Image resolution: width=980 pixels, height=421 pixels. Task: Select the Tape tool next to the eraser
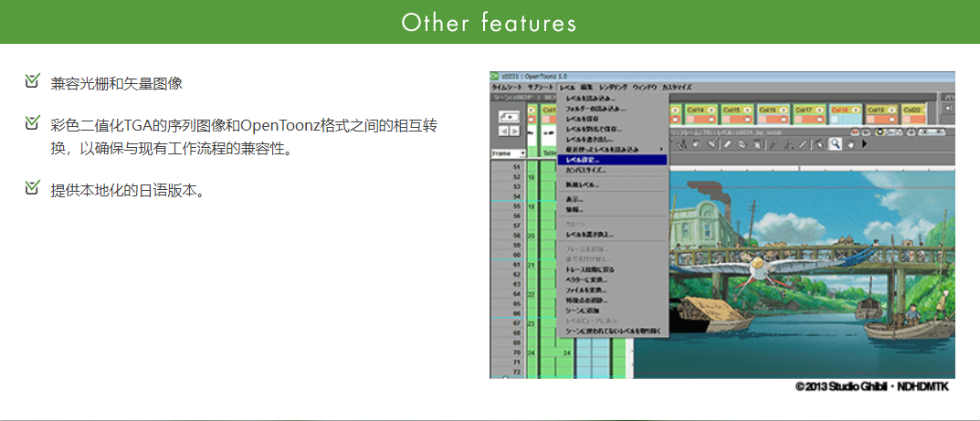pos(742,143)
